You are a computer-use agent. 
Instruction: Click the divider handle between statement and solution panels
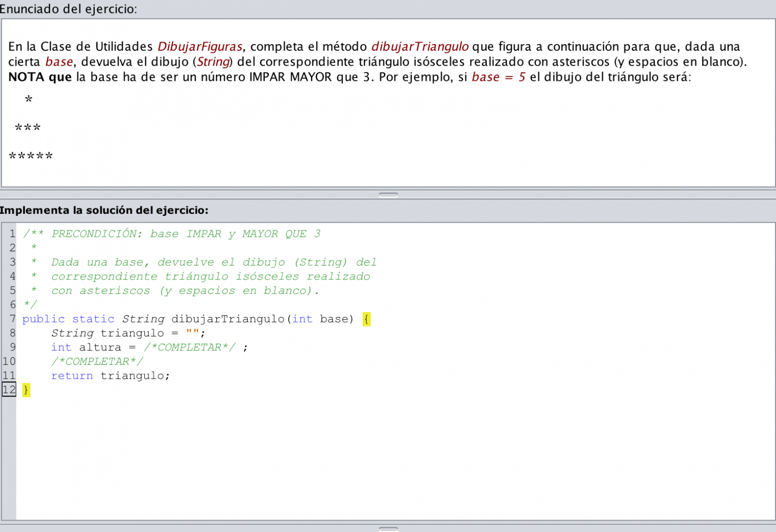(388, 195)
